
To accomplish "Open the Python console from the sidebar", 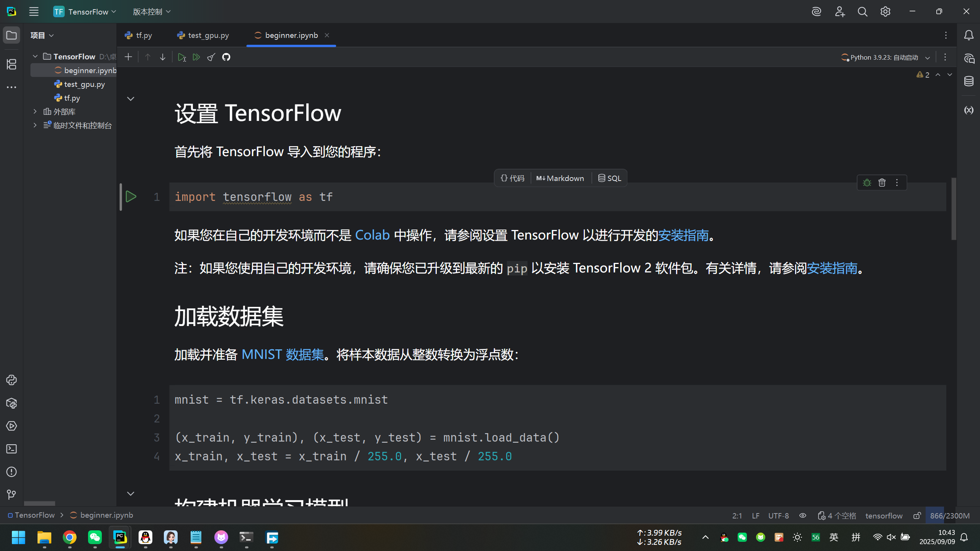I will click(11, 380).
